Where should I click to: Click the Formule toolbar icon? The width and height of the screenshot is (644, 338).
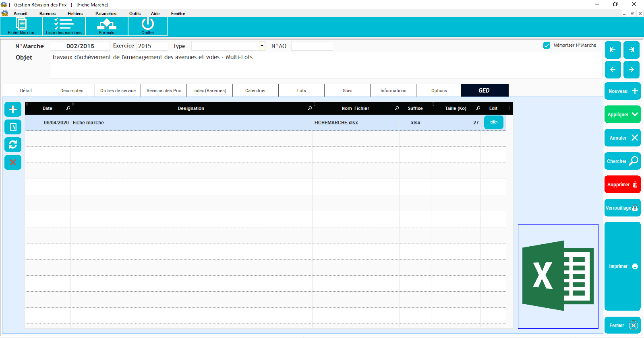(107, 26)
